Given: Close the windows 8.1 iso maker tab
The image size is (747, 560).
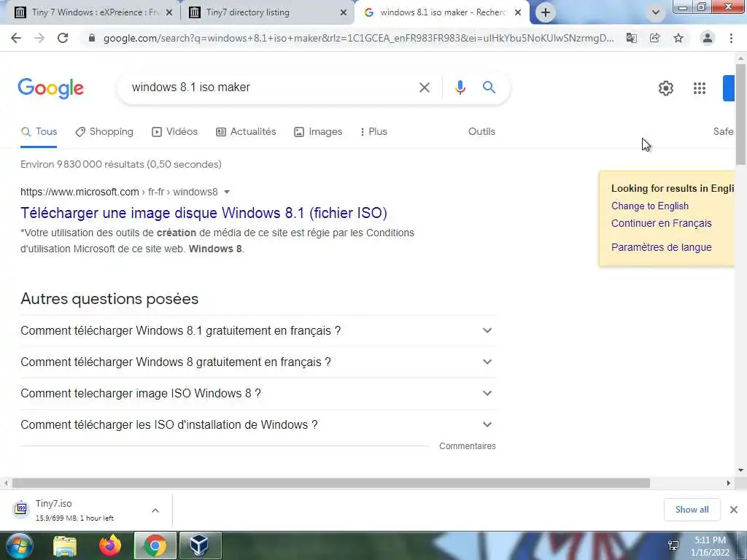Looking at the screenshot, I should 518,13.
